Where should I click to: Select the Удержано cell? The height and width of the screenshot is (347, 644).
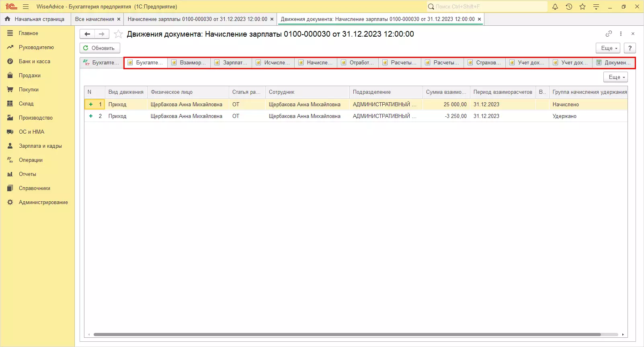588,116
